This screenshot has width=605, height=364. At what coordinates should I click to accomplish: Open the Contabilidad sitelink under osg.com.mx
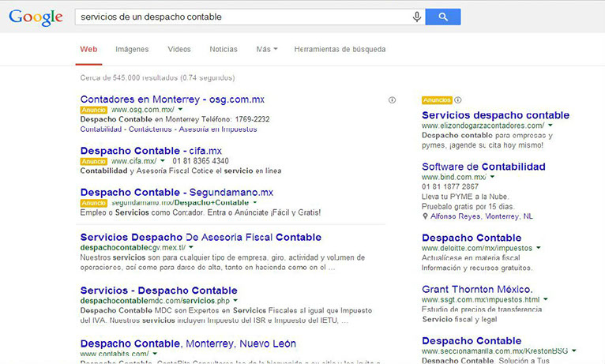(101, 129)
